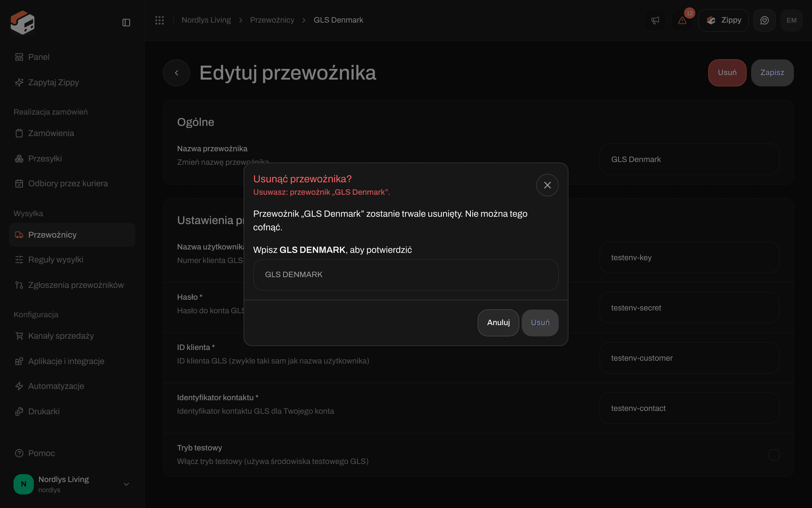
Task: Close the delete carrier dialog
Action: point(547,185)
